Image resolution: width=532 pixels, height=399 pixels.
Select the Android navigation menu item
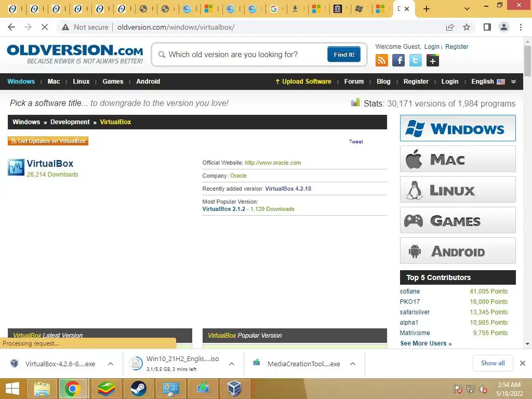click(148, 82)
